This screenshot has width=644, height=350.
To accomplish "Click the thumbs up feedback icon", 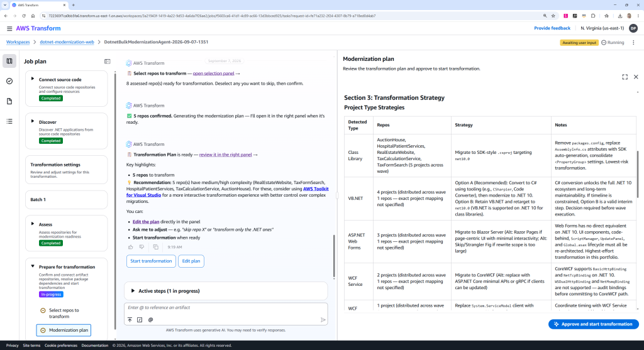I will coord(131,247).
